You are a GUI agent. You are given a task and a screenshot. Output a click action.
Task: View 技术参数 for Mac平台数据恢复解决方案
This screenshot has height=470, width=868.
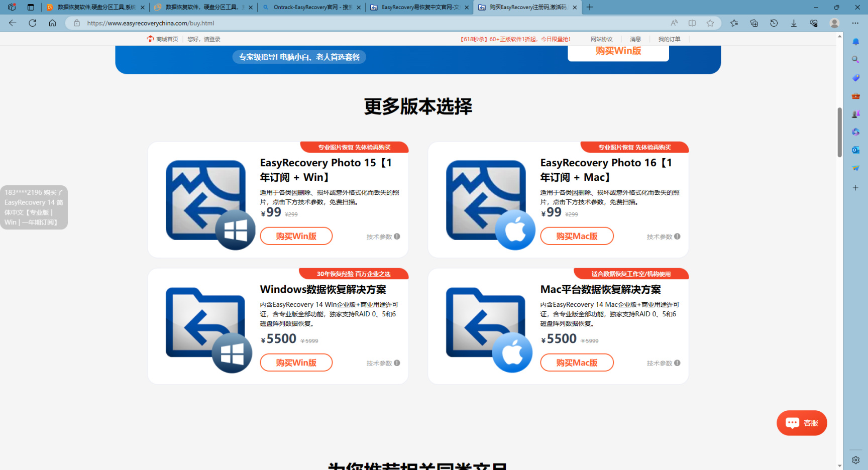pyautogui.click(x=664, y=363)
